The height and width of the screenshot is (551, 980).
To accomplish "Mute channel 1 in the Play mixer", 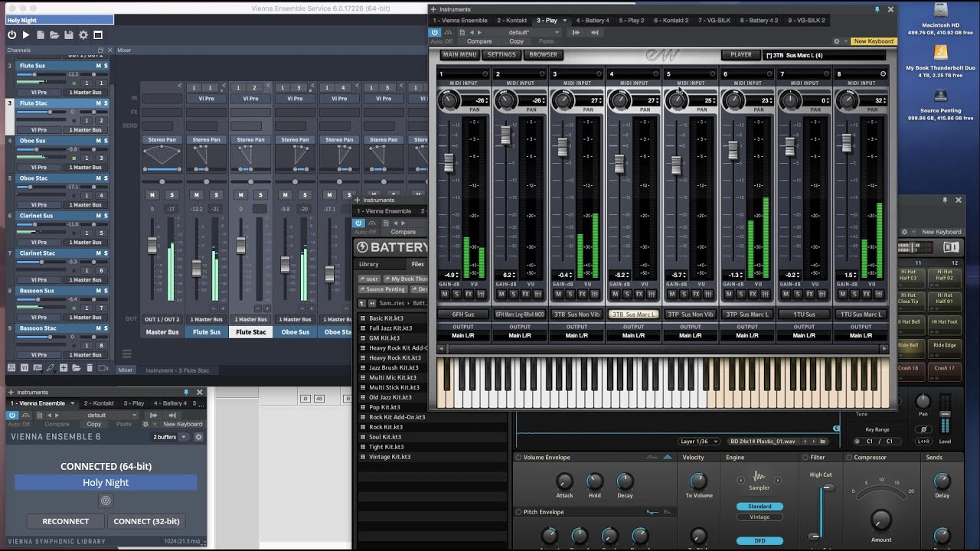I will tap(443, 294).
